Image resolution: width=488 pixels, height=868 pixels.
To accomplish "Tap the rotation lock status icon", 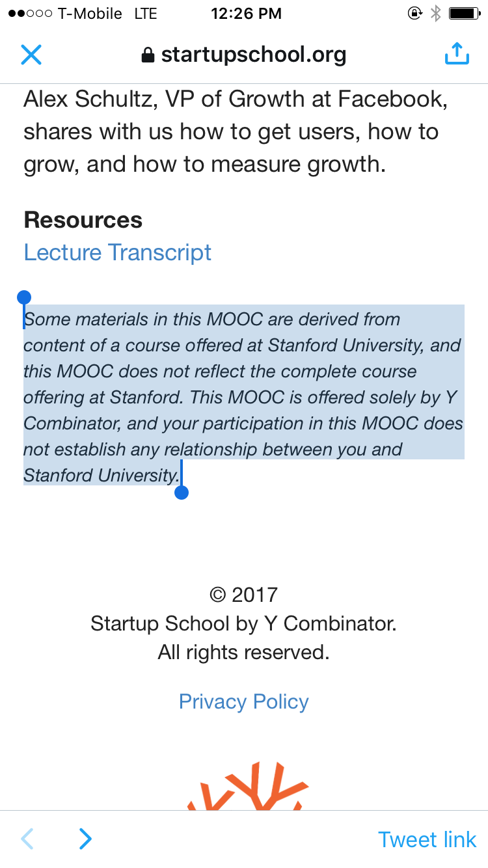I will (x=414, y=14).
